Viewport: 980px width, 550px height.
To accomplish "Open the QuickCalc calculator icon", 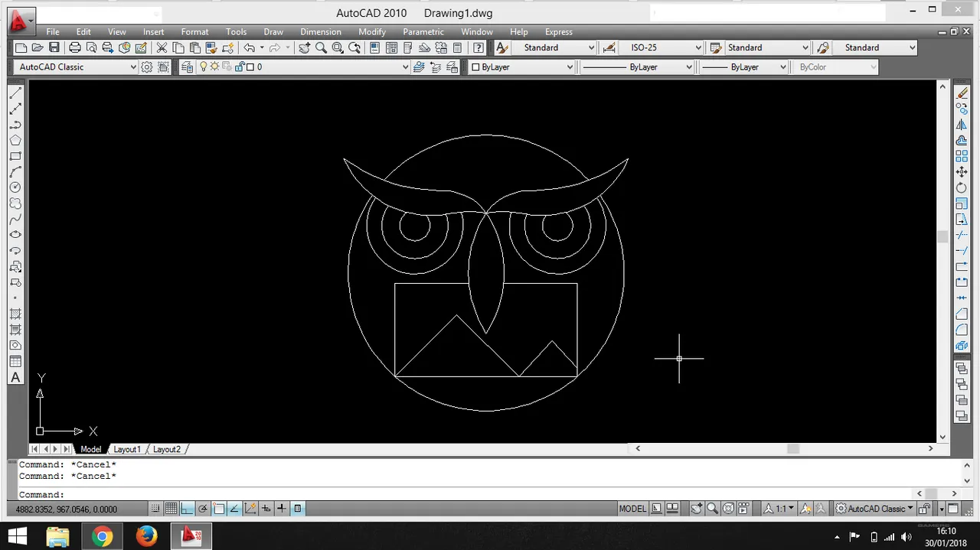I will 457,47.
